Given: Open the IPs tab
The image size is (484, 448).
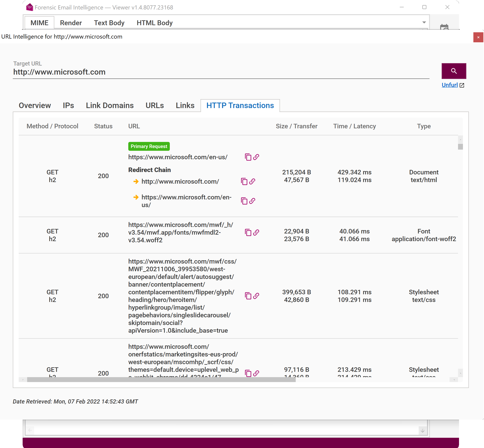Looking at the screenshot, I should coord(68,106).
